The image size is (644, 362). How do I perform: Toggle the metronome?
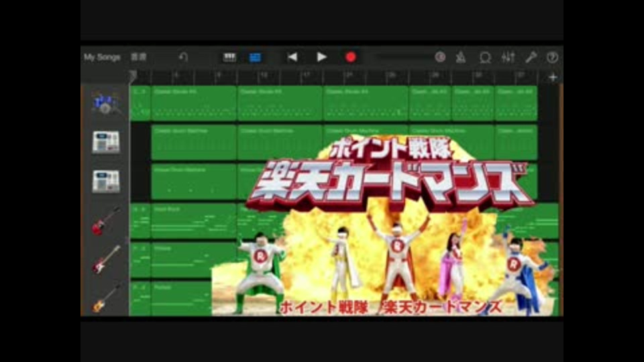tap(461, 58)
